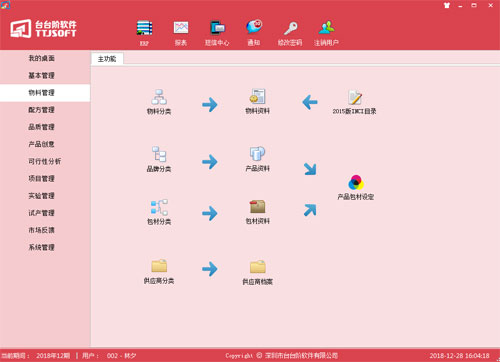Image resolution: width=500 pixels, height=362 pixels.
Task: Open 产品资料 product data icon
Action: tap(257, 154)
